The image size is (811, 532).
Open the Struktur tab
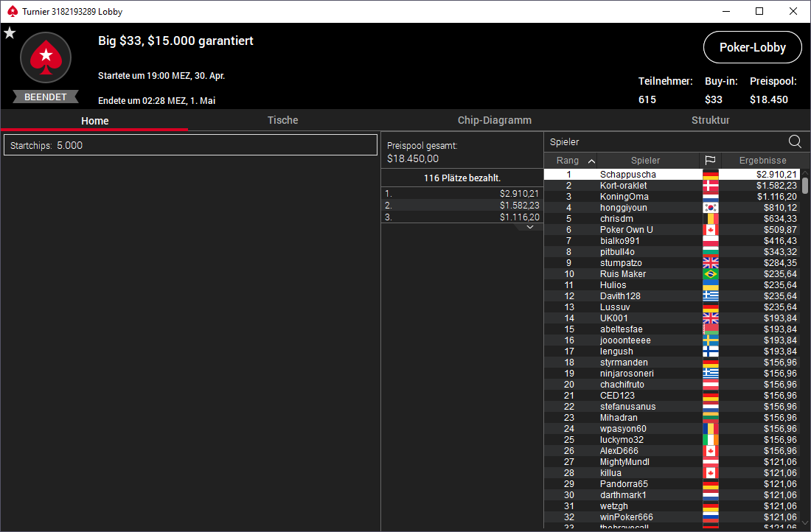[x=710, y=120]
